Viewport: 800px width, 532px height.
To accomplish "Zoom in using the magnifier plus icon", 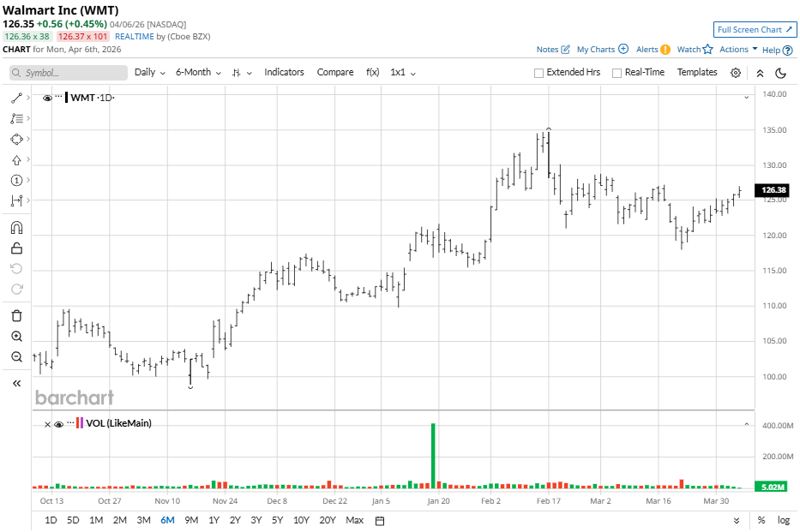I will pos(16,337).
